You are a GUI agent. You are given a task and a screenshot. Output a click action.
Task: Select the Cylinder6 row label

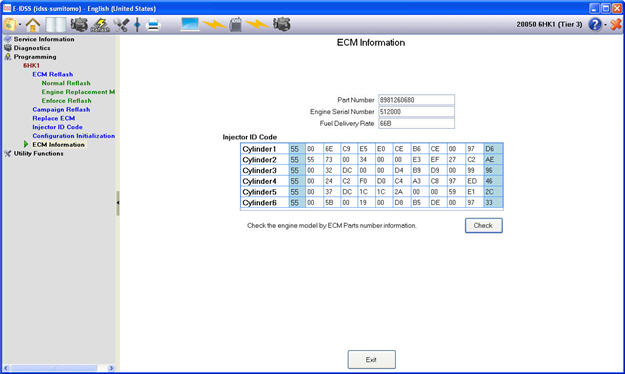coord(259,203)
